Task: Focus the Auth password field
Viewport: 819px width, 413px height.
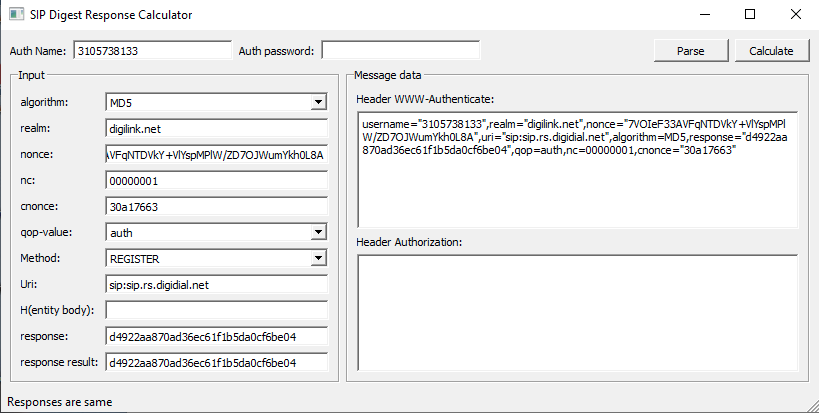Action: click(x=401, y=51)
